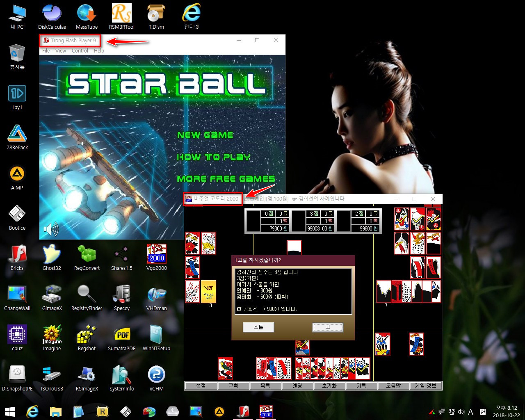Click the 게임 정보 game info button

(x=425, y=386)
